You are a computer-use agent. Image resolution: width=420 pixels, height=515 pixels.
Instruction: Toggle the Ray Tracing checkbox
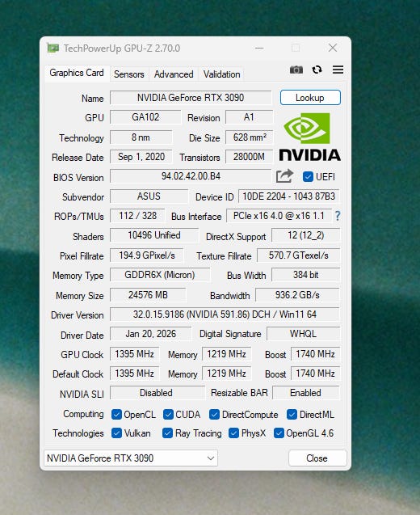(167, 433)
